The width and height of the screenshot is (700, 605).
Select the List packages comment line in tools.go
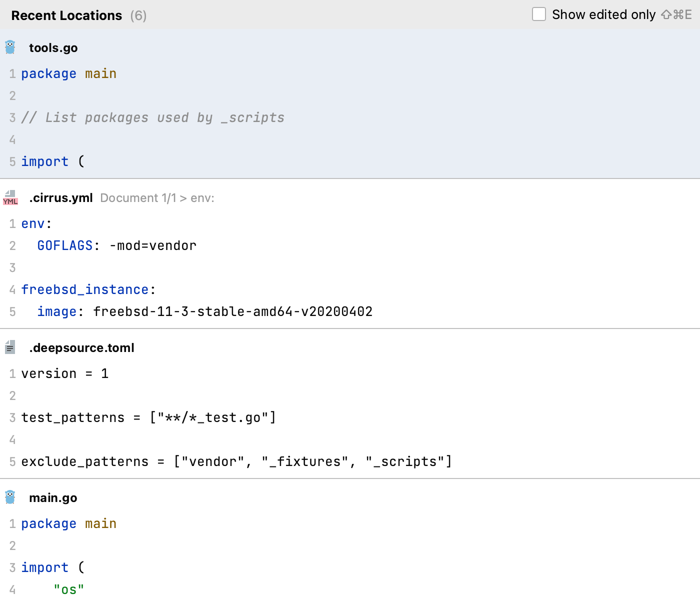(152, 118)
